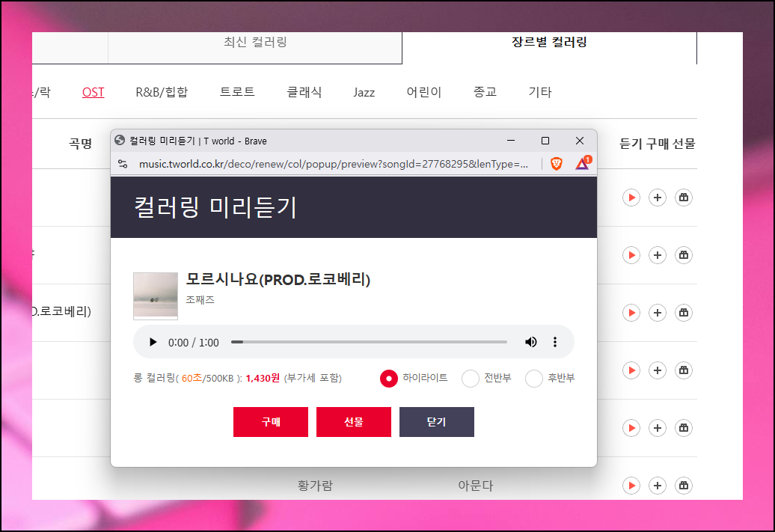
Task: Minimize the 컬러링 미리듣기 popup window
Action: [x=511, y=141]
